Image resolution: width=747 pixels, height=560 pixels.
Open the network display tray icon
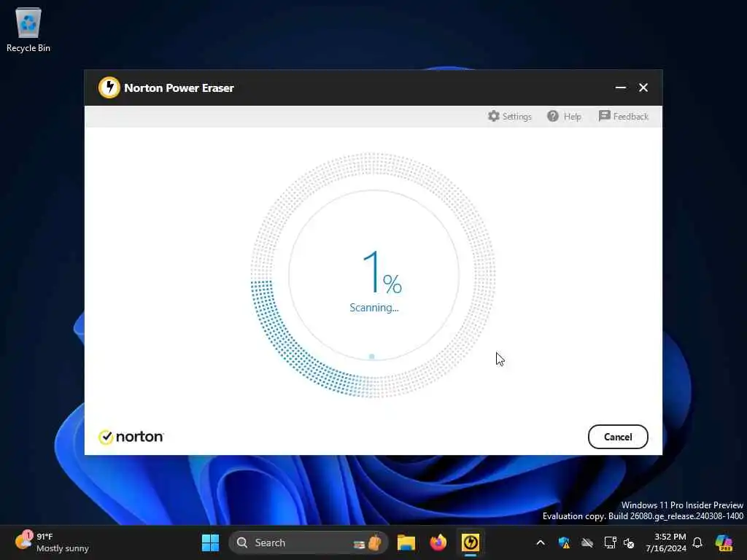pyautogui.click(x=610, y=542)
